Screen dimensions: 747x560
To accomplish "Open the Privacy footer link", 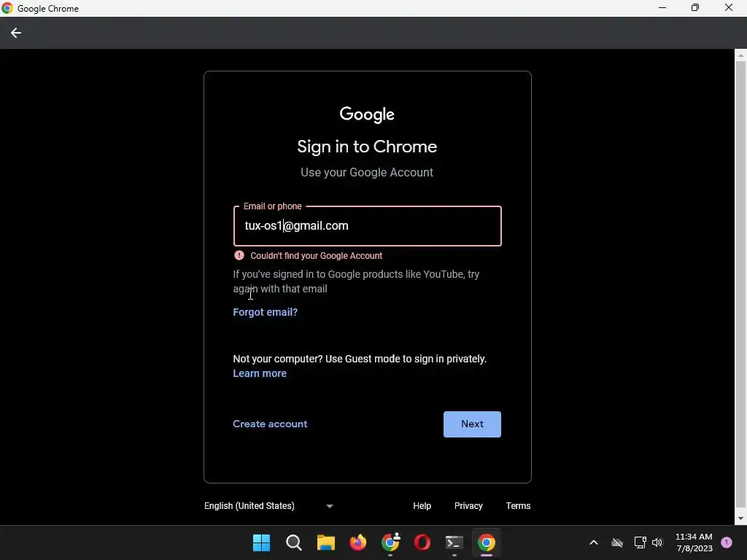I will pos(468,506).
